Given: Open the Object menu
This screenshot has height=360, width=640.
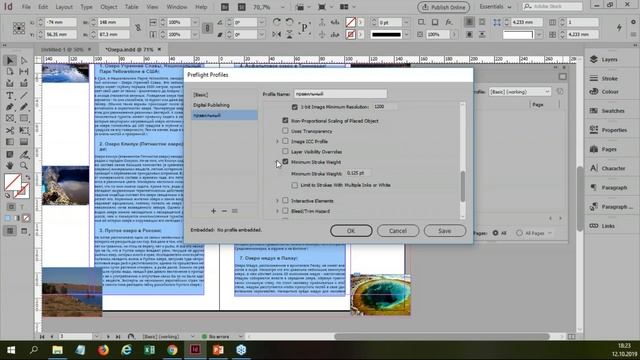Looking at the screenshot, I should tap(109, 7).
